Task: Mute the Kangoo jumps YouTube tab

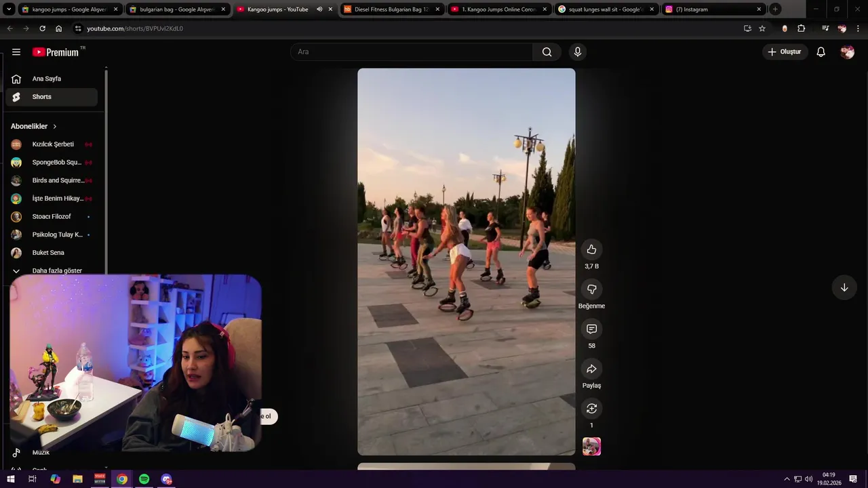Action: (319, 9)
